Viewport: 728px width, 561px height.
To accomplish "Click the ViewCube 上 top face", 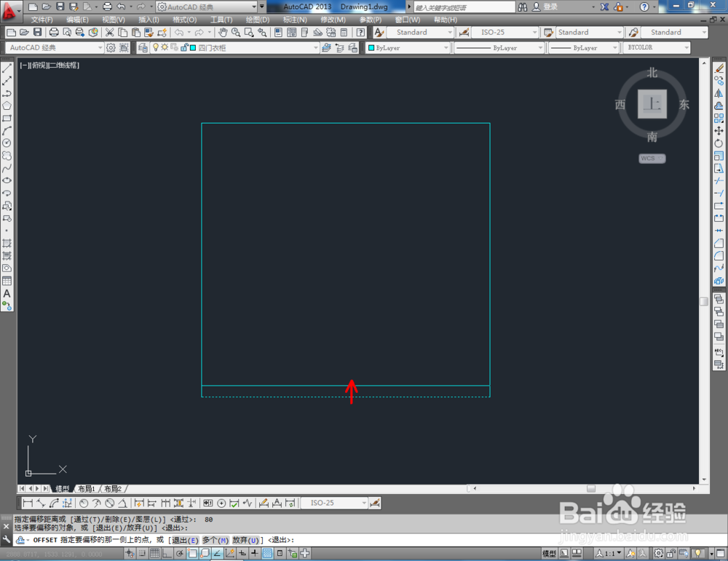I will coord(652,104).
